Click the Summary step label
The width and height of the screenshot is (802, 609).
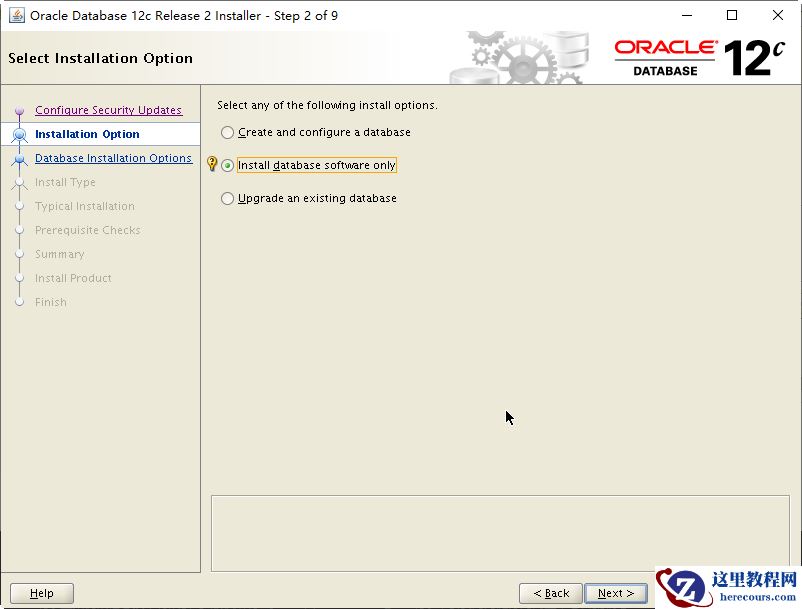coord(60,254)
